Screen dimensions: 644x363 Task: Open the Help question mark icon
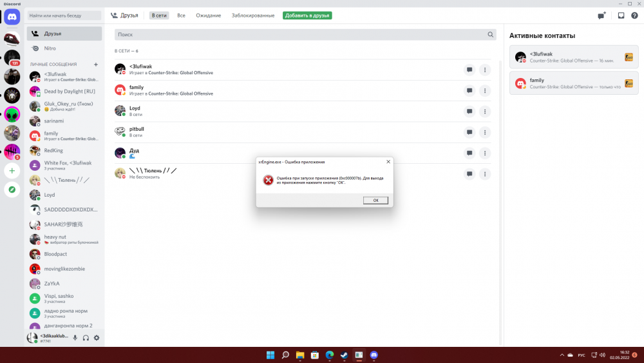click(x=634, y=15)
